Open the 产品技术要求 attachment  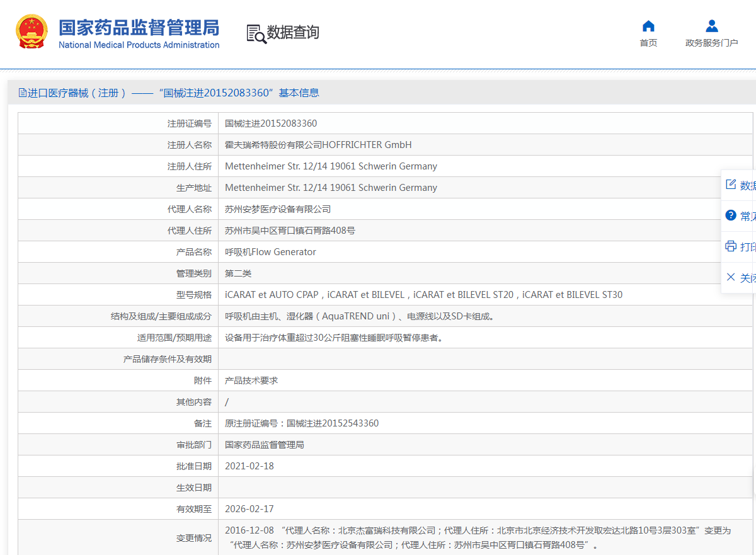click(x=251, y=380)
